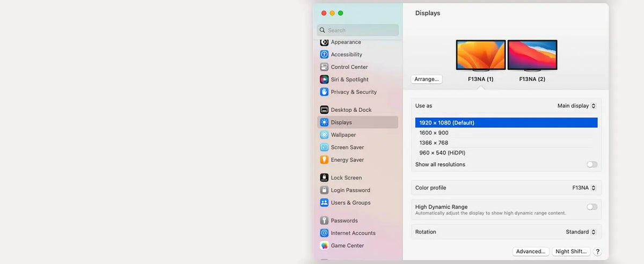The width and height of the screenshot is (644, 264).
Task: Select the Wallpaper icon in sidebar
Action: [x=324, y=135]
